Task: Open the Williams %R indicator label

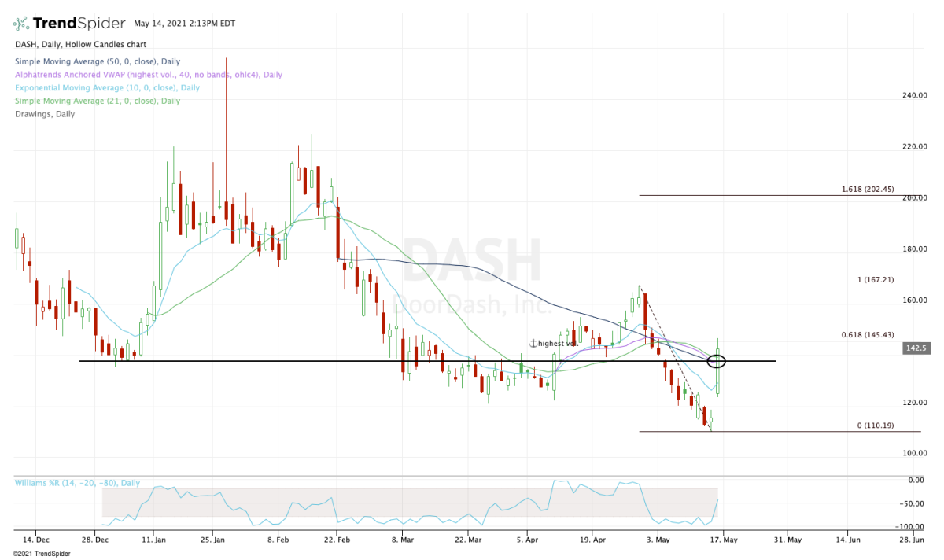Action: [x=77, y=483]
